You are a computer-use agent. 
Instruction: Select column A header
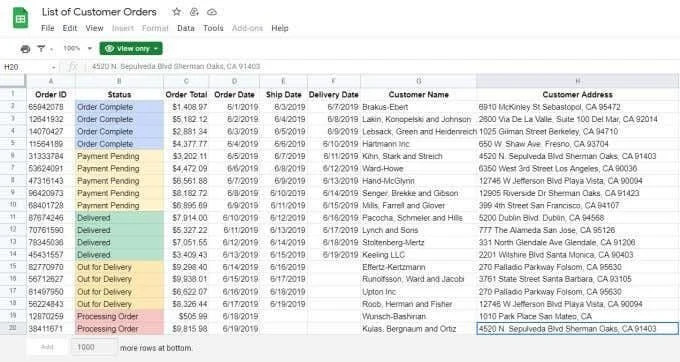click(x=51, y=81)
